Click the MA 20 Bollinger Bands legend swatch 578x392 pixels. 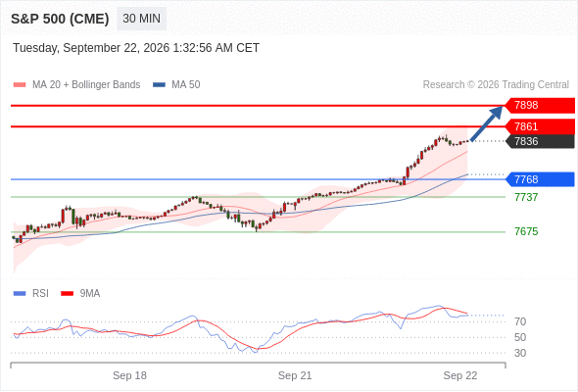20,85
